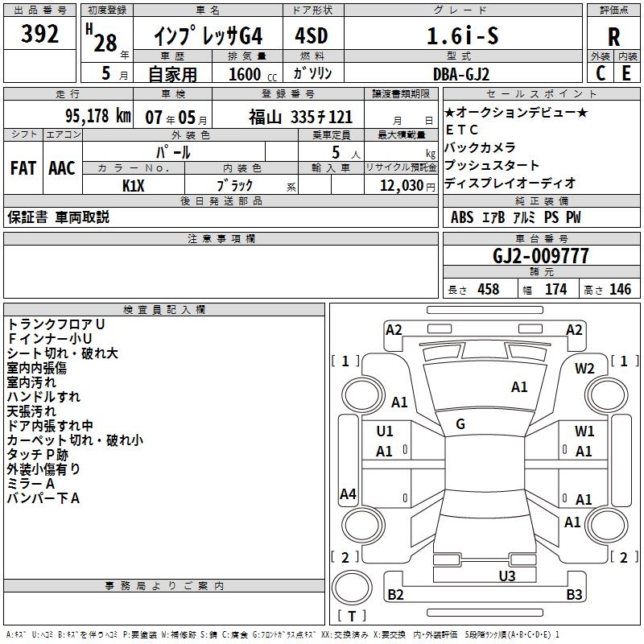Select the exterior color パール
Viewport: 644px width, 644px height.
point(173,152)
